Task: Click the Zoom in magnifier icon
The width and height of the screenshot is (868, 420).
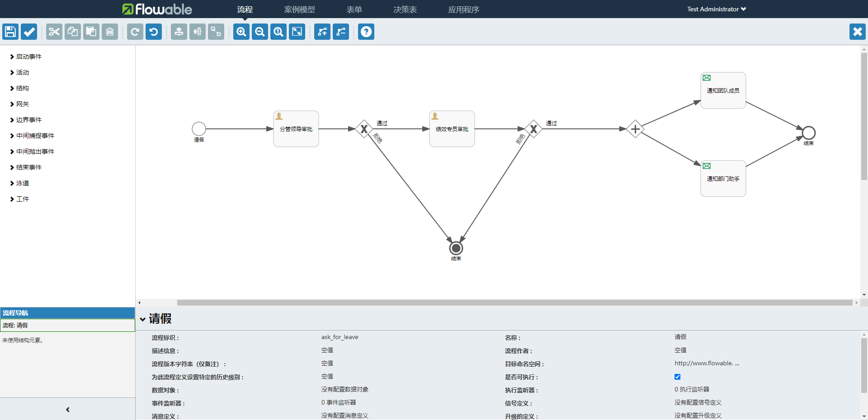Action: click(241, 32)
